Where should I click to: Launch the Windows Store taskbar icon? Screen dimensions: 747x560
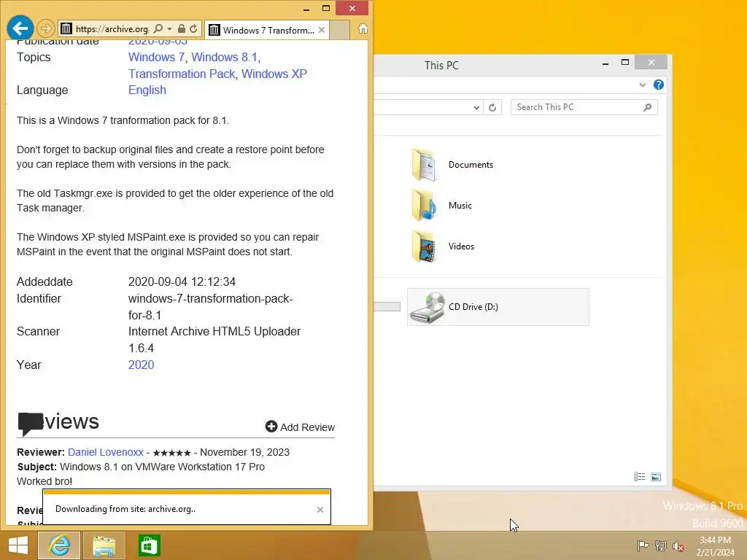(x=149, y=545)
